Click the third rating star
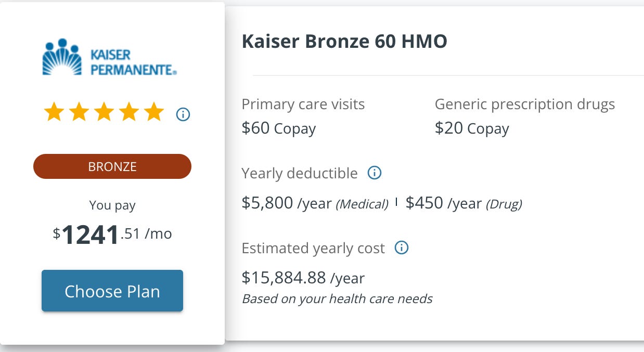Viewport: 644px width, 352px height. (x=104, y=112)
